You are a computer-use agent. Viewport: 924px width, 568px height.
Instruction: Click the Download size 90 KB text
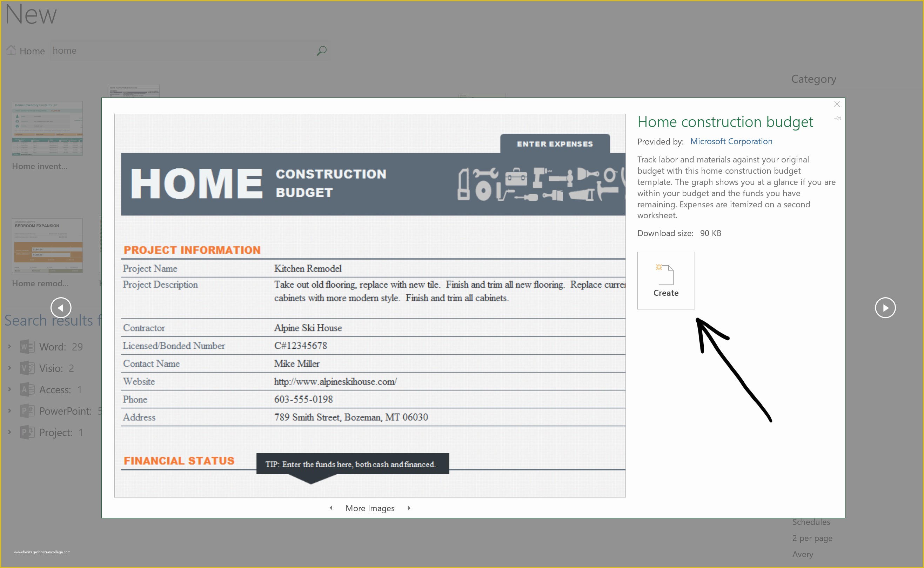[679, 233]
